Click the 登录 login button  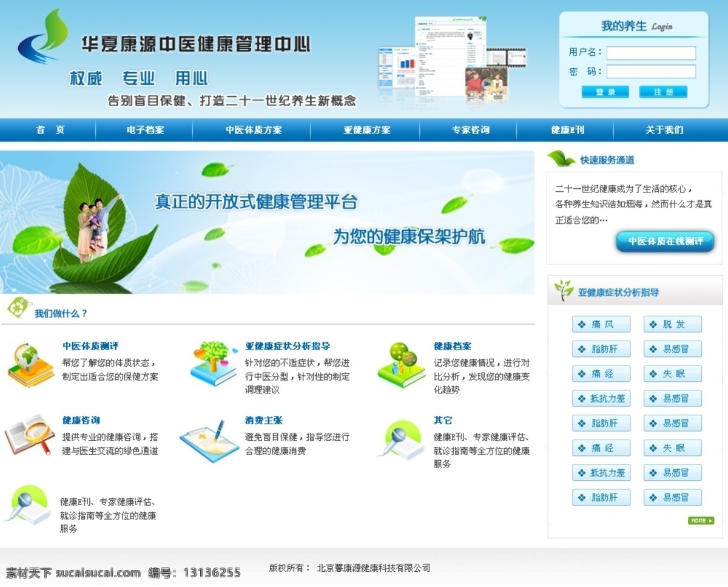tap(605, 92)
